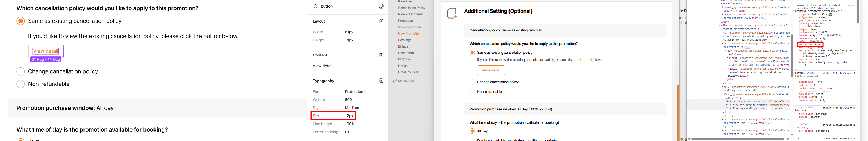The image size is (868, 141).
Task: Click the diamond component icon beside button
Action: click(315, 6)
